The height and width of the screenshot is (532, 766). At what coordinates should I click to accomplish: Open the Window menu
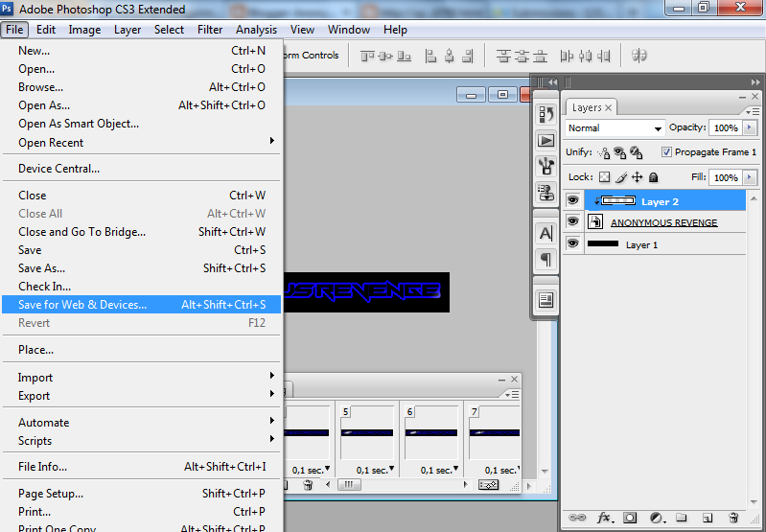pos(349,30)
